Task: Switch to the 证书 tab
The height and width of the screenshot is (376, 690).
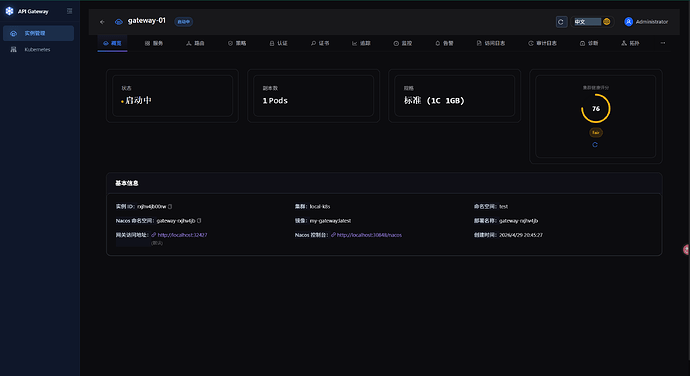Action: [x=320, y=43]
